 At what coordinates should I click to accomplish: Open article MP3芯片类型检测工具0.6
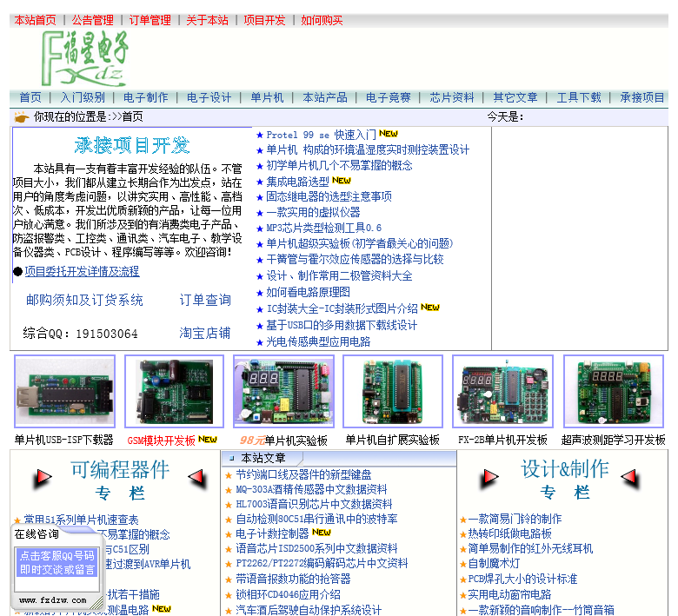click(x=323, y=228)
